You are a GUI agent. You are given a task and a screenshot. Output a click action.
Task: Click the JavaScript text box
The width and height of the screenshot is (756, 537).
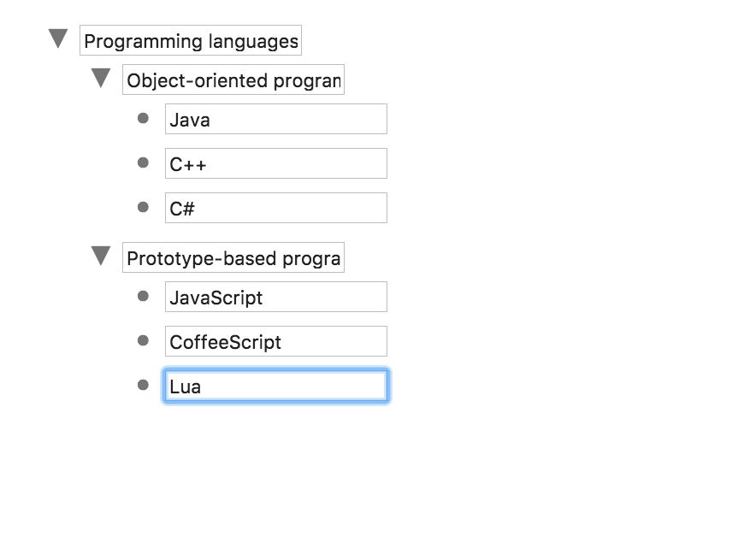click(275, 297)
